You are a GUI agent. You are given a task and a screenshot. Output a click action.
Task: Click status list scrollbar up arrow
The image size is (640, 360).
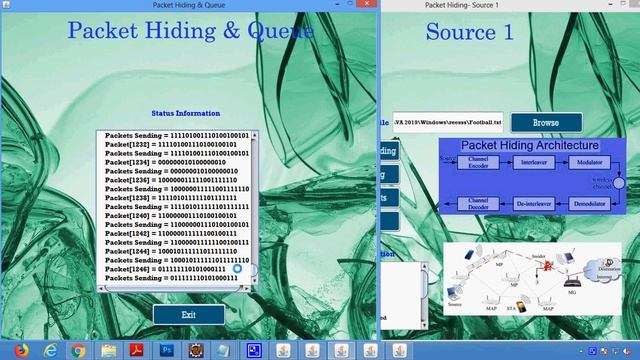[x=255, y=135]
